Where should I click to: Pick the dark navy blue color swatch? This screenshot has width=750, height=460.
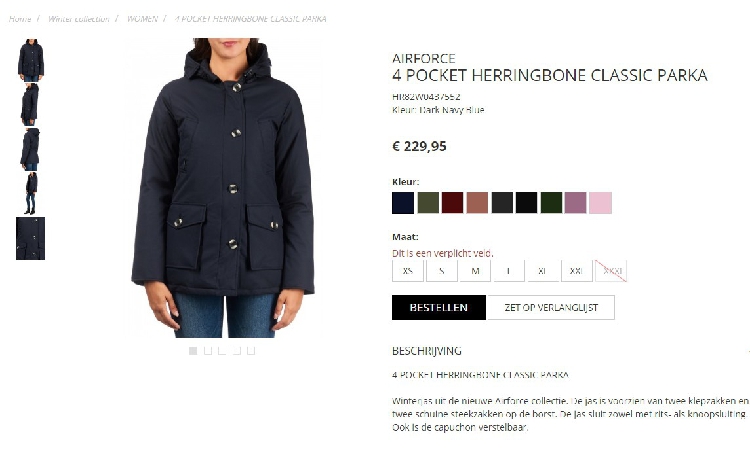pyautogui.click(x=403, y=203)
